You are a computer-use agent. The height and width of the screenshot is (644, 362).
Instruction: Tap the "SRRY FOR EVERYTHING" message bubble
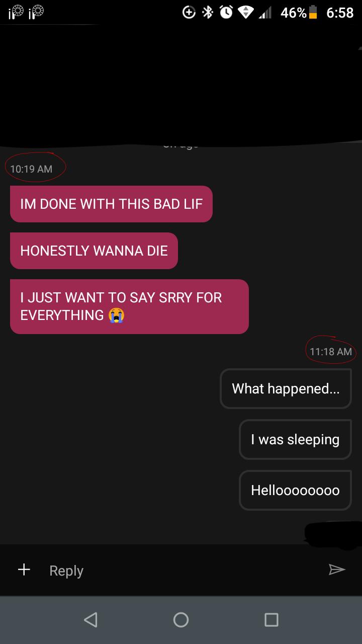coord(129,306)
